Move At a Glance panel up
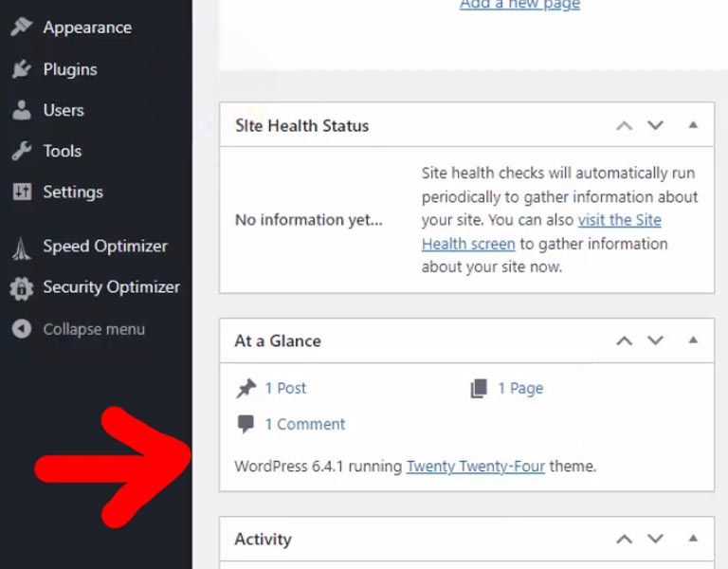The height and width of the screenshot is (569, 728). (625, 341)
